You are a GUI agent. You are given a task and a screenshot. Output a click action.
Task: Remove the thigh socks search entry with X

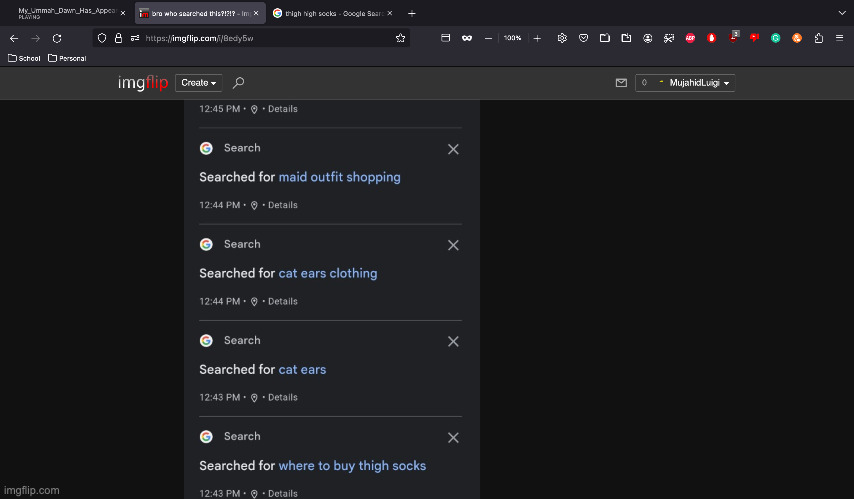453,437
